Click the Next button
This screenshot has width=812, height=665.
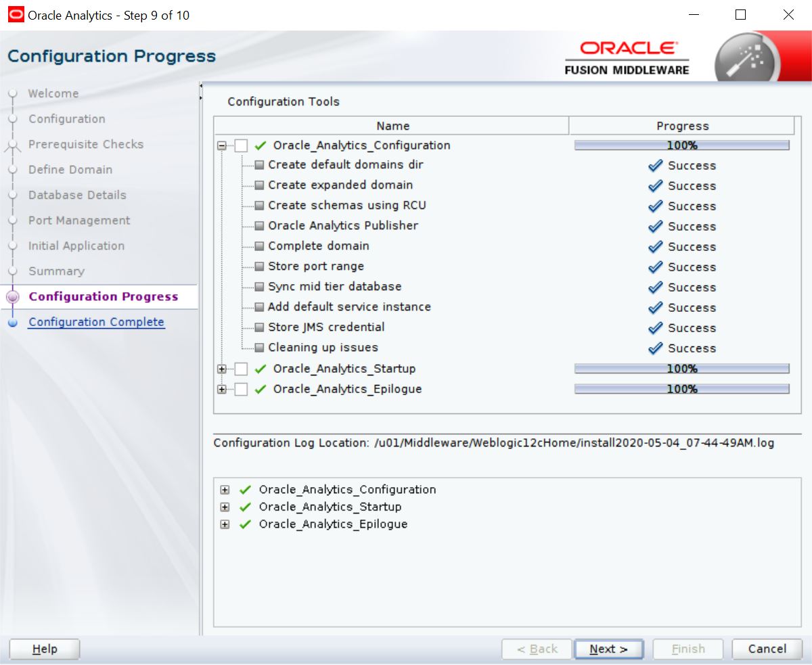coord(608,649)
